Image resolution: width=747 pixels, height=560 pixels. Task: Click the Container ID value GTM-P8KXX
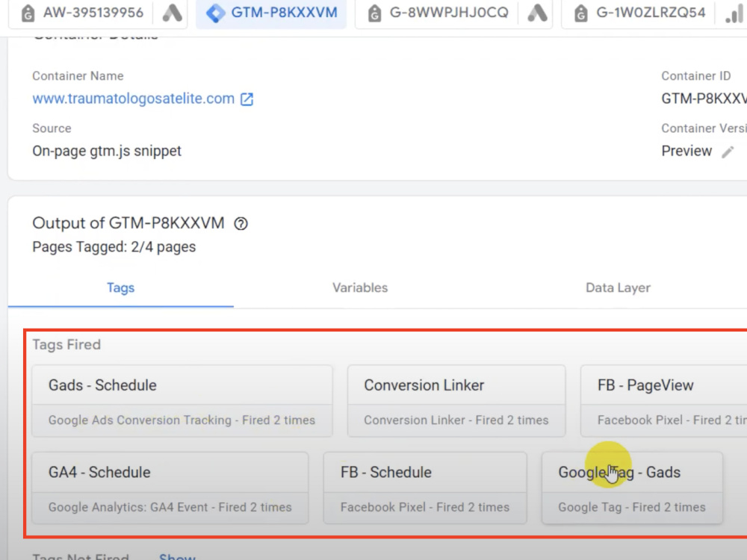point(704,99)
